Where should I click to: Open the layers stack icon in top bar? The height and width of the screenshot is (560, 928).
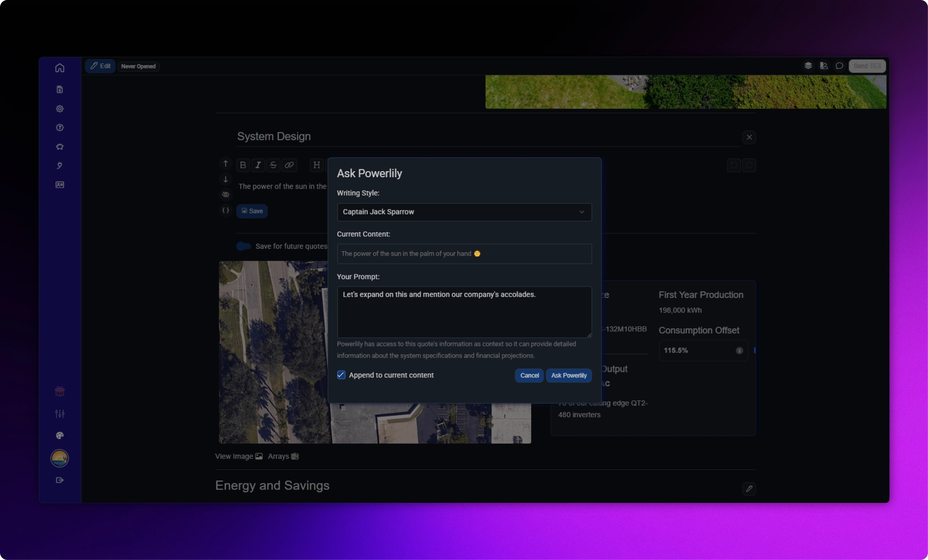point(808,66)
